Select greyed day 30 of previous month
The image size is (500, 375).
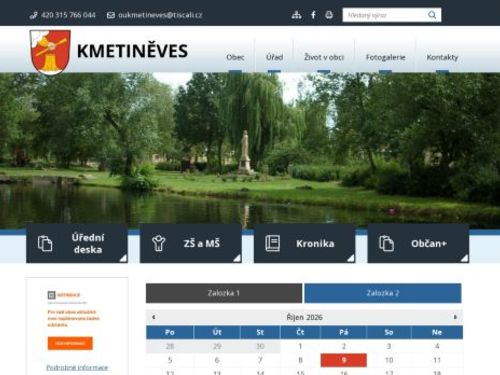pyautogui.click(x=260, y=346)
